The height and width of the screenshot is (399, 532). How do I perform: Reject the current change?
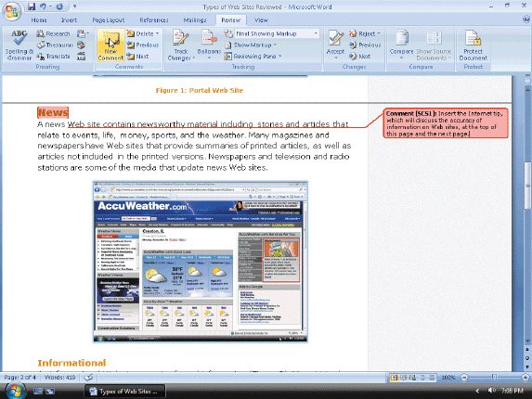[x=362, y=33]
